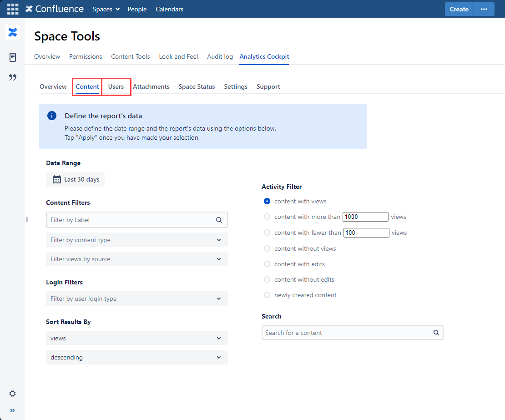Click the gear settings icon in sidebar
Screen dimensions: 505x420
tap(13, 394)
